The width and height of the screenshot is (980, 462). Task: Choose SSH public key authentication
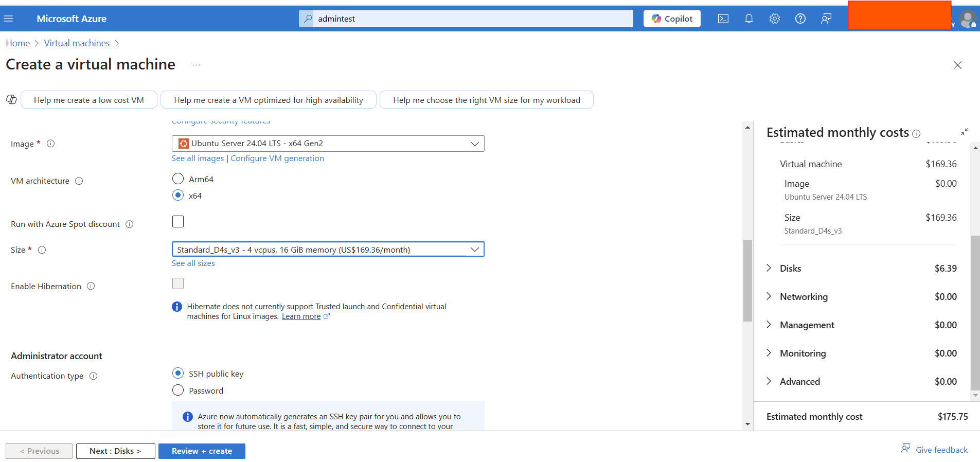[178, 373]
